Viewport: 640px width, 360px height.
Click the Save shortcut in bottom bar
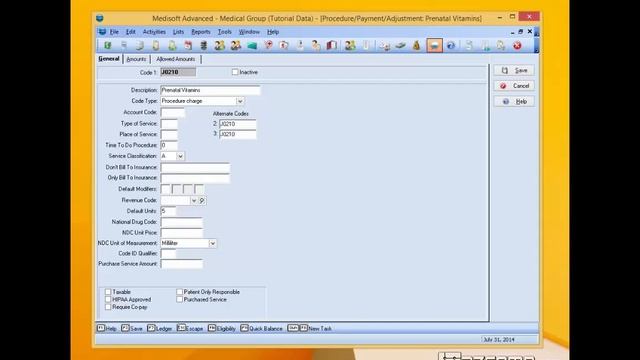132,328
